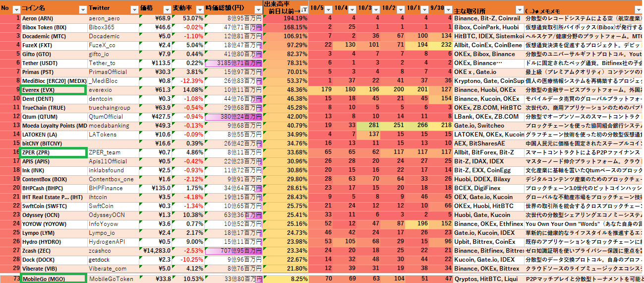This screenshot has height=283, width=644.
Task: Click the MobileGo (MGO) coin name cell
Action: [x=54, y=279]
